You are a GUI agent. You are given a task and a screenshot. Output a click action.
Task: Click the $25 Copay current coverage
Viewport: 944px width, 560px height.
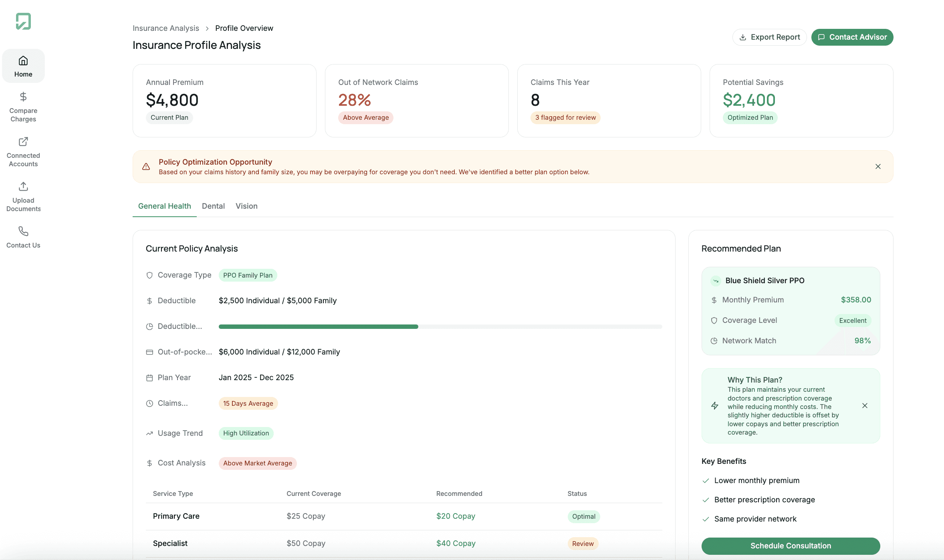pyautogui.click(x=306, y=516)
